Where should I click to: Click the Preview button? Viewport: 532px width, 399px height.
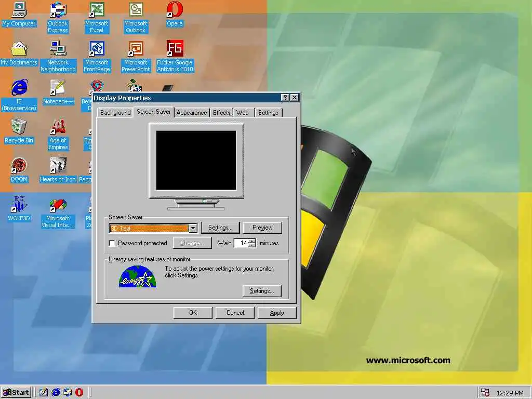(x=262, y=228)
